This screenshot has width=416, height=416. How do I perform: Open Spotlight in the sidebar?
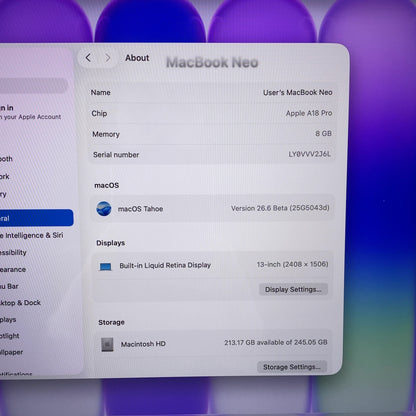coord(10,336)
